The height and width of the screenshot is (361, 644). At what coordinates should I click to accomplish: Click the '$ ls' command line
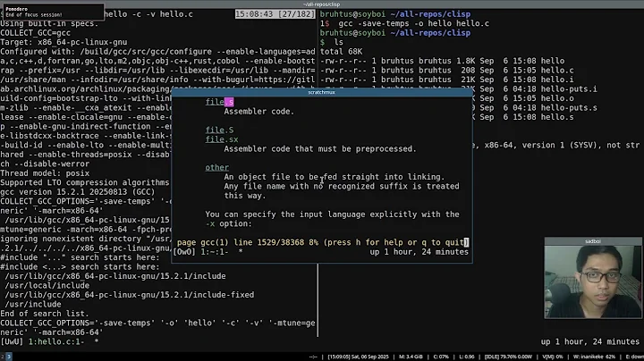(x=332, y=42)
